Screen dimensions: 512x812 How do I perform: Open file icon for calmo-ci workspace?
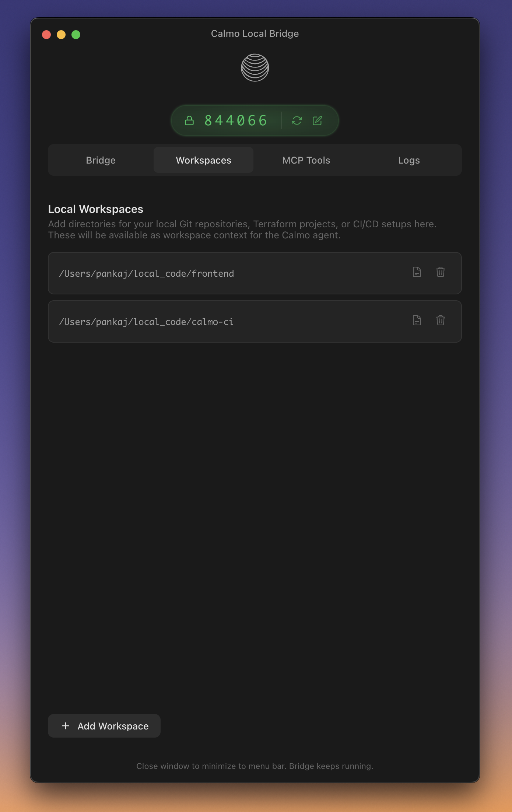[417, 321]
